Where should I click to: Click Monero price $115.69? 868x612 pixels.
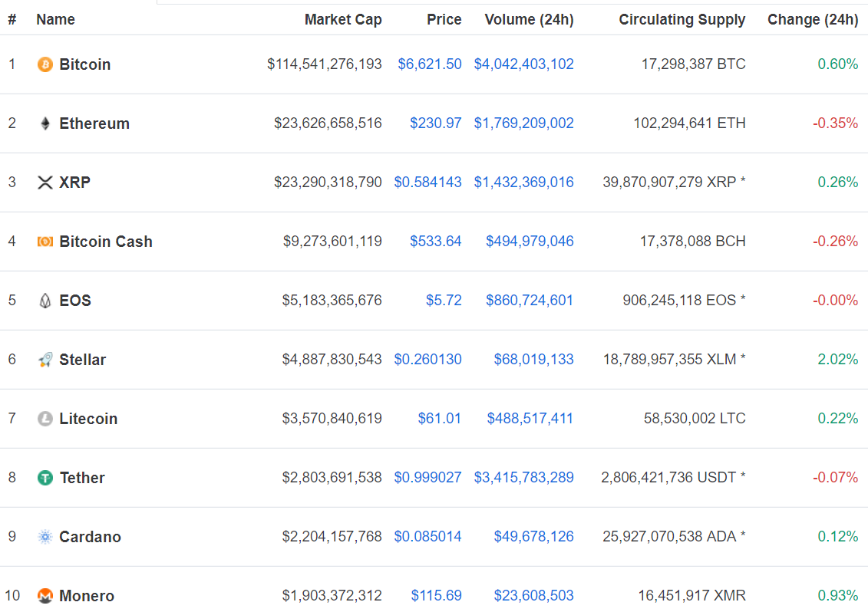point(436,596)
